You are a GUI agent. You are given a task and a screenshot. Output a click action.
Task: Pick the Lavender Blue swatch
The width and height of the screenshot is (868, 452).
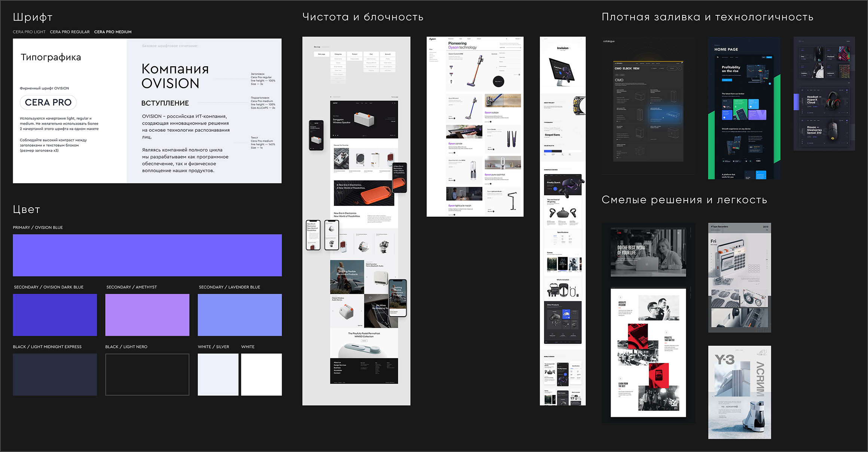(x=239, y=315)
